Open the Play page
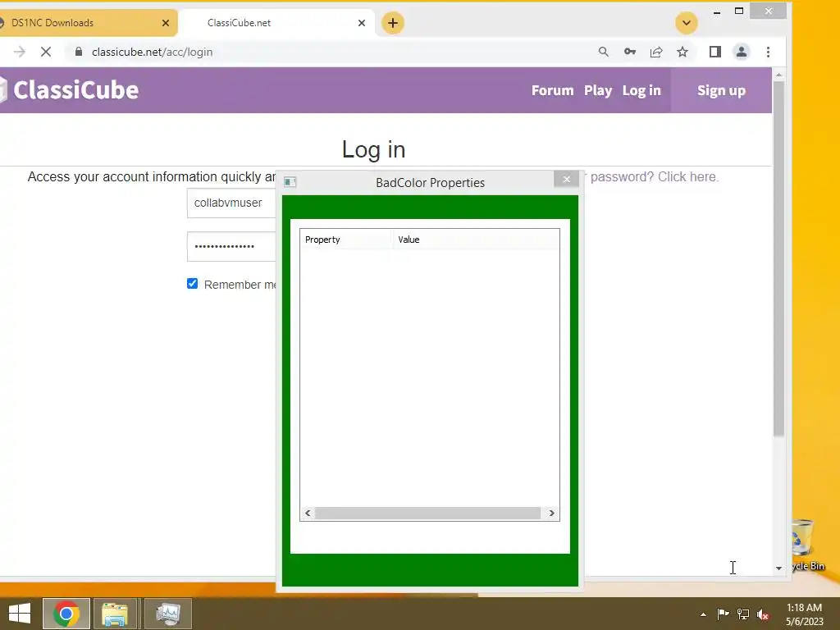This screenshot has height=630, width=840. [598, 90]
